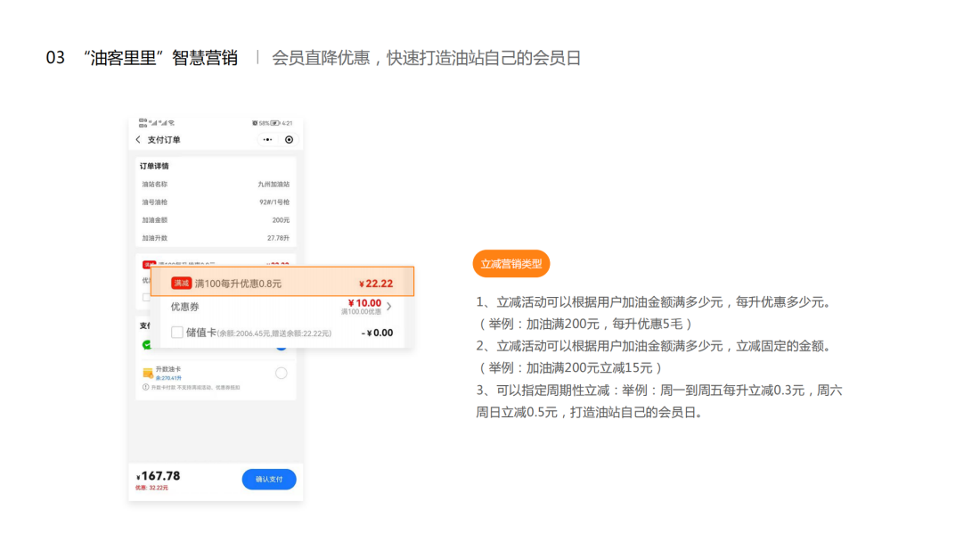Click the 优惠券 label text
980x551 pixels.
(185, 307)
